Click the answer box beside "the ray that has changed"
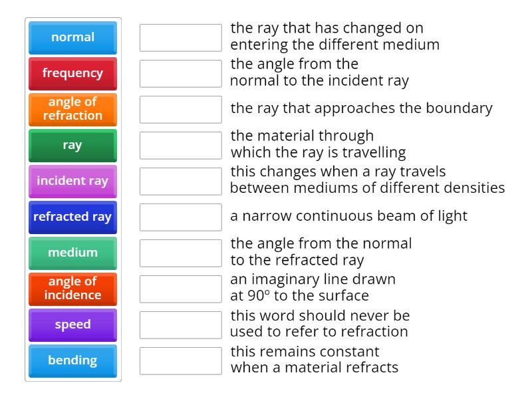 (x=180, y=37)
